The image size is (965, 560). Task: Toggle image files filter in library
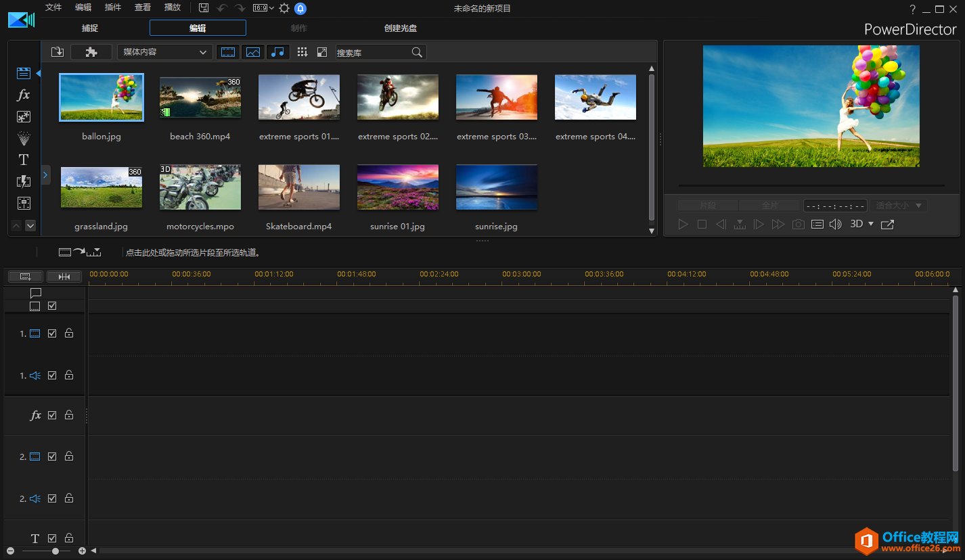(253, 52)
